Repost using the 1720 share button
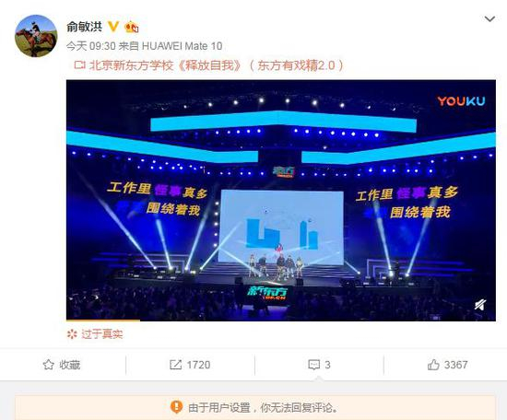The height and width of the screenshot is (420, 507). click(x=190, y=365)
